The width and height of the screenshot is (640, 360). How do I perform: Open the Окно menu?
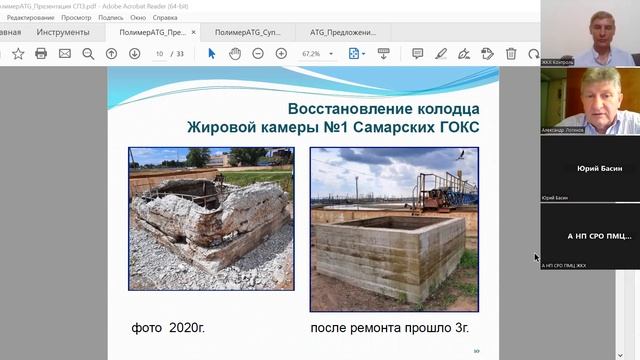pos(138,18)
